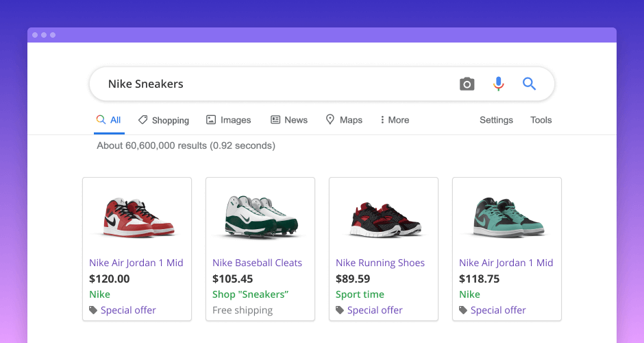
Task: Open the black-red running shoes image
Action: 385,220
